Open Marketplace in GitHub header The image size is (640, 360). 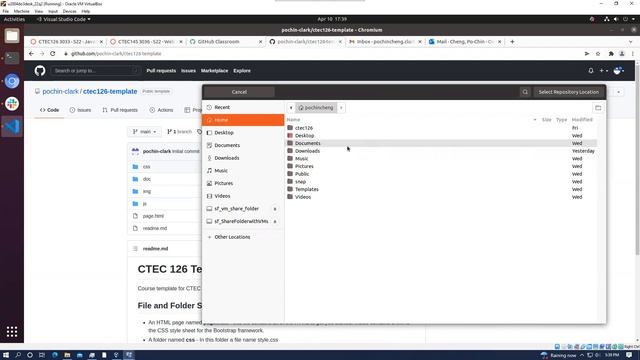pyautogui.click(x=214, y=71)
